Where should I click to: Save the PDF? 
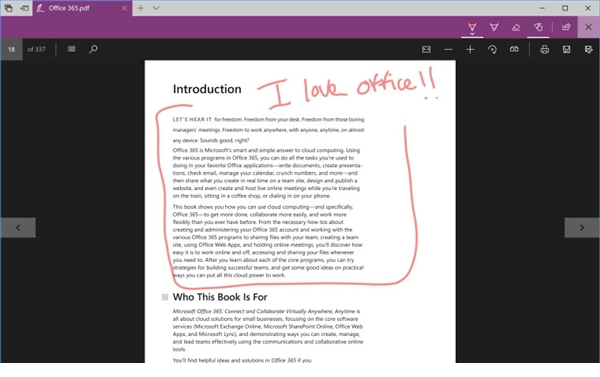point(567,49)
